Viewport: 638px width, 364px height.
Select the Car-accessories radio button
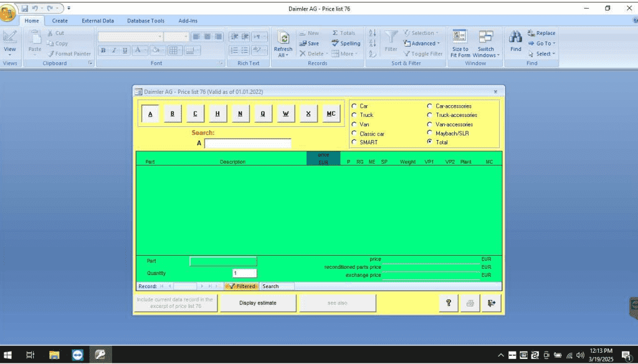coord(430,106)
